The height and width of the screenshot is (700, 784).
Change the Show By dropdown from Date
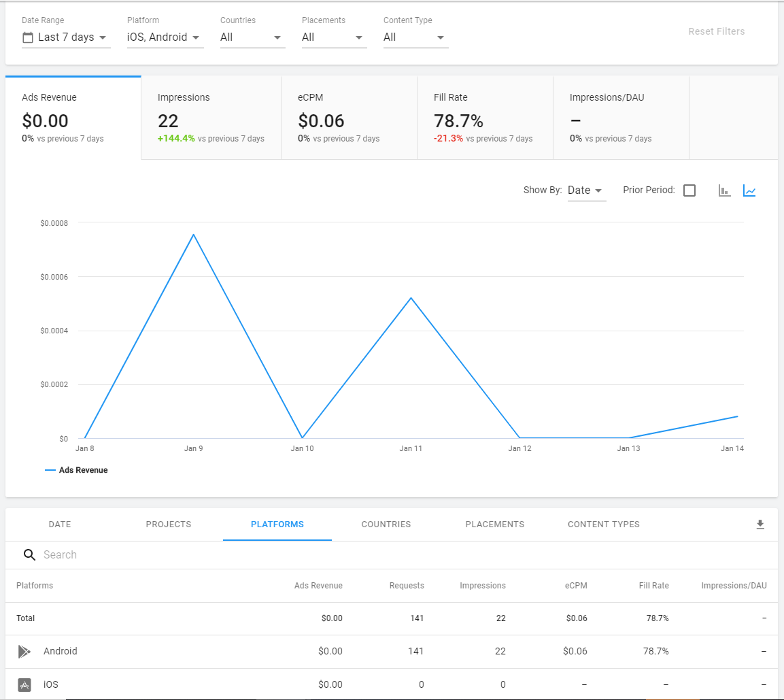(585, 190)
